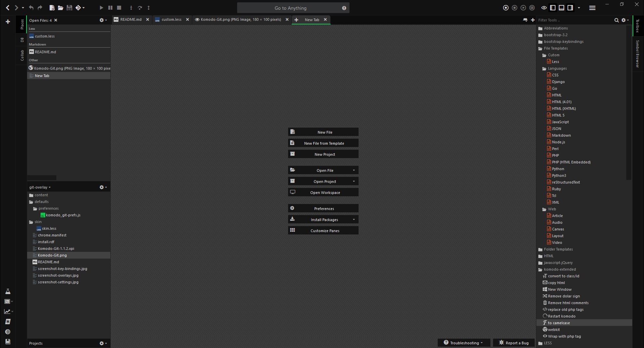This screenshot has height=348, width=644.
Task: Stop the debugger in the toolbar
Action: click(119, 7)
